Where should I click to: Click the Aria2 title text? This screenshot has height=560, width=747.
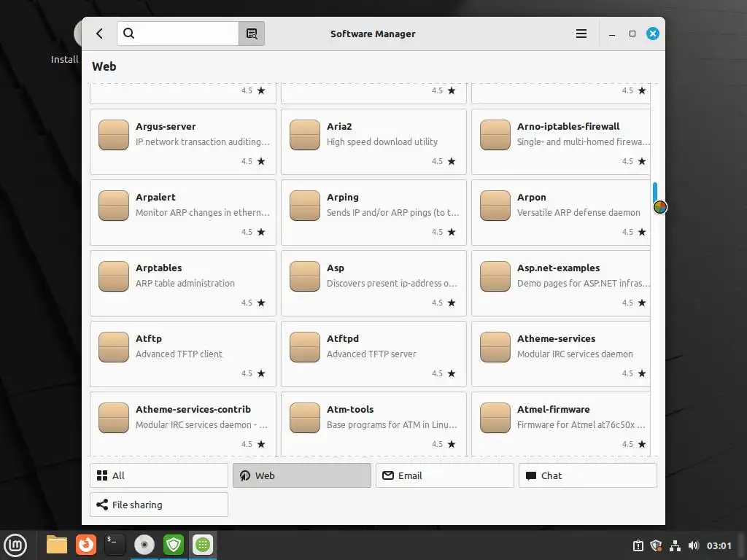coord(339,127)
